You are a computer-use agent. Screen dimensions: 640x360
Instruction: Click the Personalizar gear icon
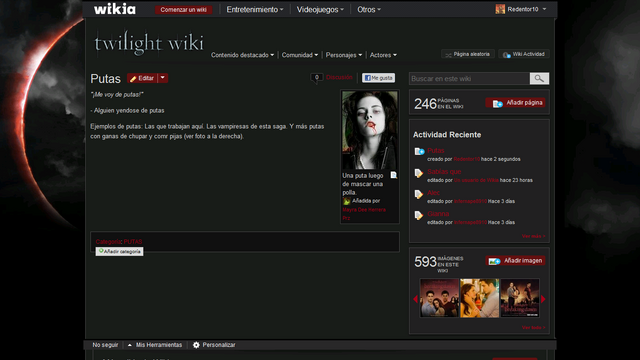point(196,345)
